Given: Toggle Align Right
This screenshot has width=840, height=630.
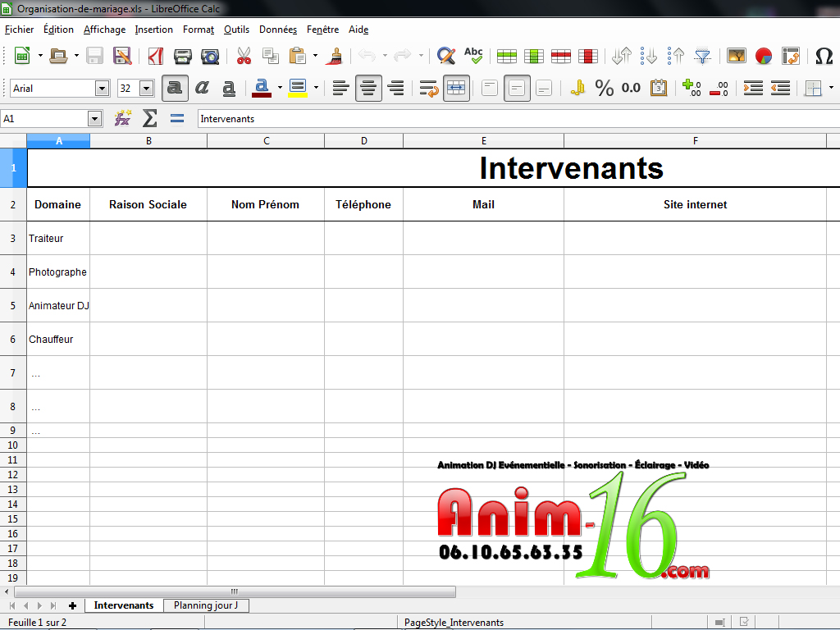Looking at the screenshot, I should click(x=396, y=88).
